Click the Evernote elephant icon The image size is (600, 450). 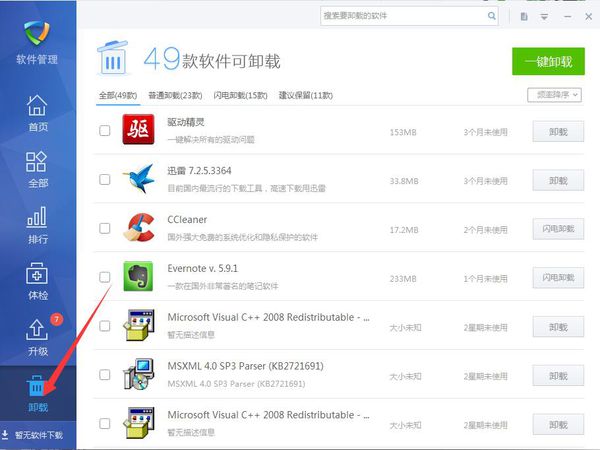coord(138,276)
